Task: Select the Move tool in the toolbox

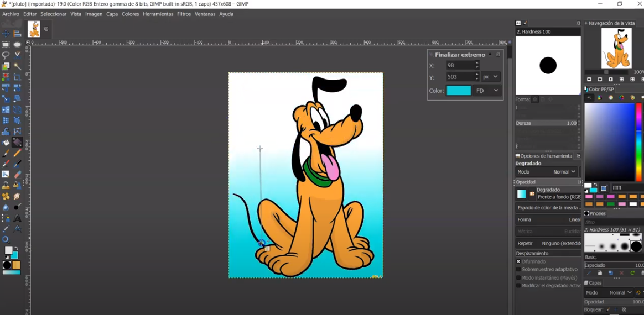Action: click(6, 34)
